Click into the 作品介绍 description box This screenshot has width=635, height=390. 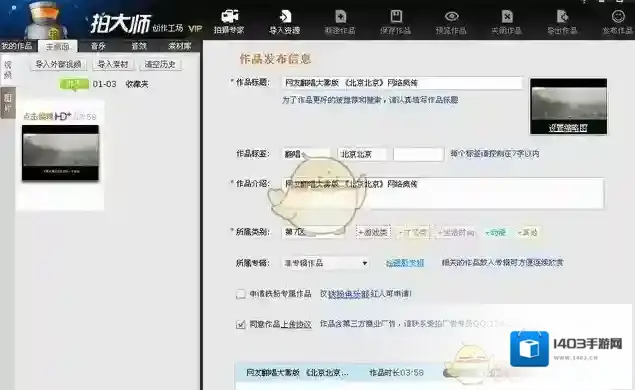[x=443, y=193]
